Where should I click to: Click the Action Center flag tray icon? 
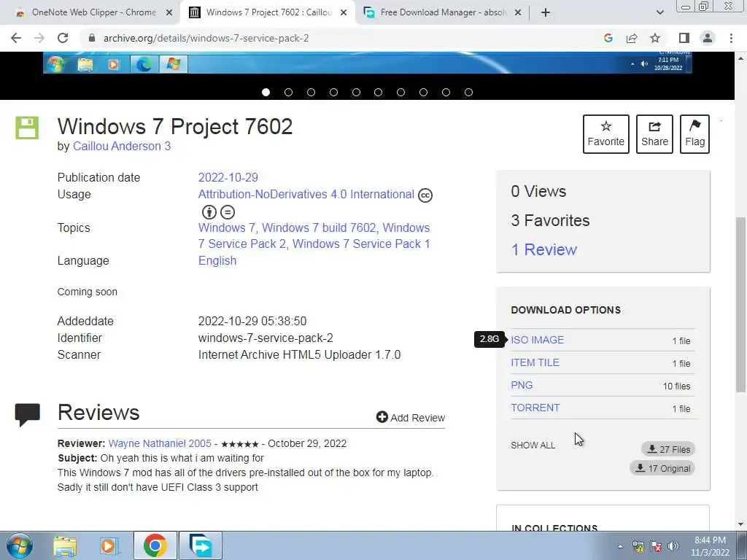[656, 546]
